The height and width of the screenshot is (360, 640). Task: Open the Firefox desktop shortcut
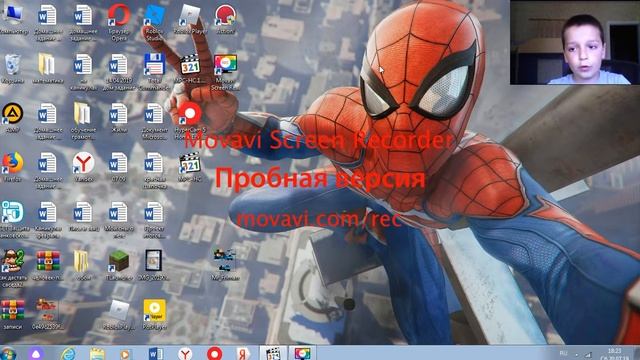pyautogui.click(x=12, y=167)
